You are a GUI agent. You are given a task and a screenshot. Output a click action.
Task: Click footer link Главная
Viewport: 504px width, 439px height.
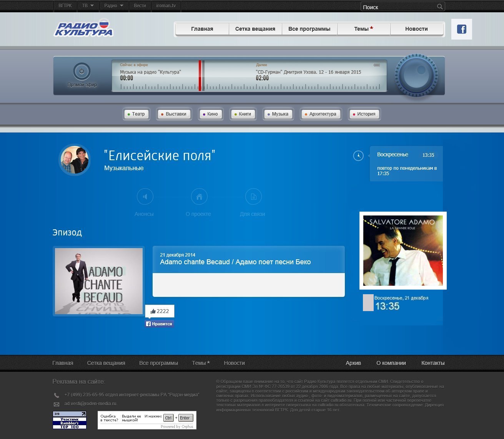(63, 363)
